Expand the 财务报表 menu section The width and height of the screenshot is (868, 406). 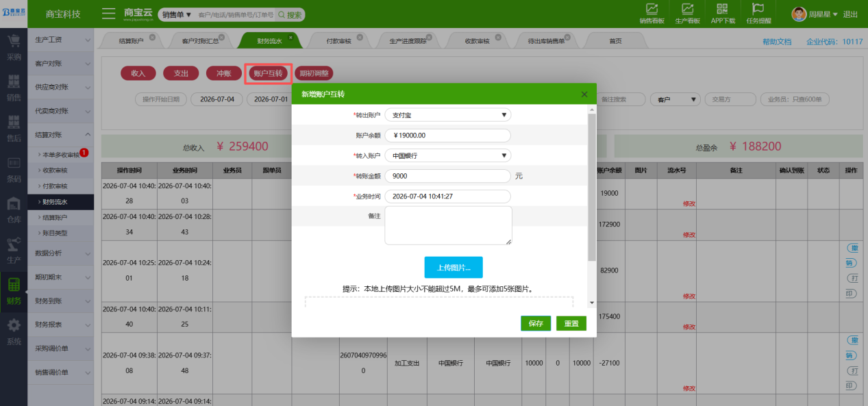tap(61, 324)
